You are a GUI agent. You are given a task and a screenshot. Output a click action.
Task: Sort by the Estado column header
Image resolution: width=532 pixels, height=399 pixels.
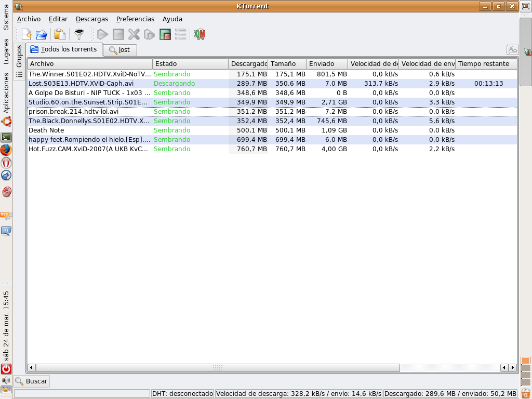coord(190,63)
